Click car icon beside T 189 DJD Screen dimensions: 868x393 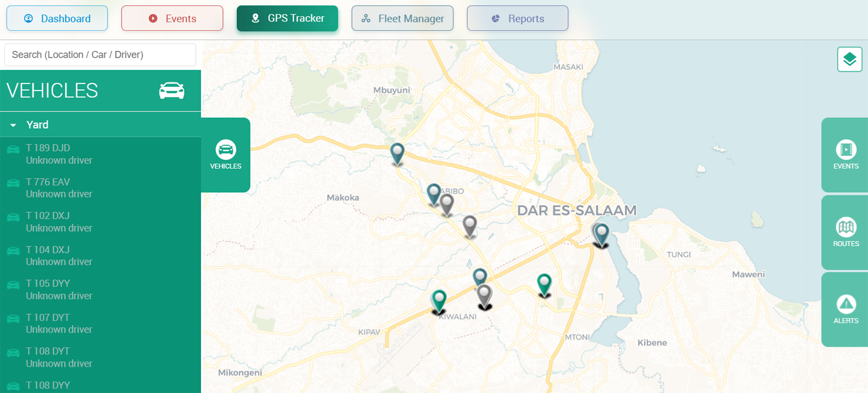pos(14,150)
